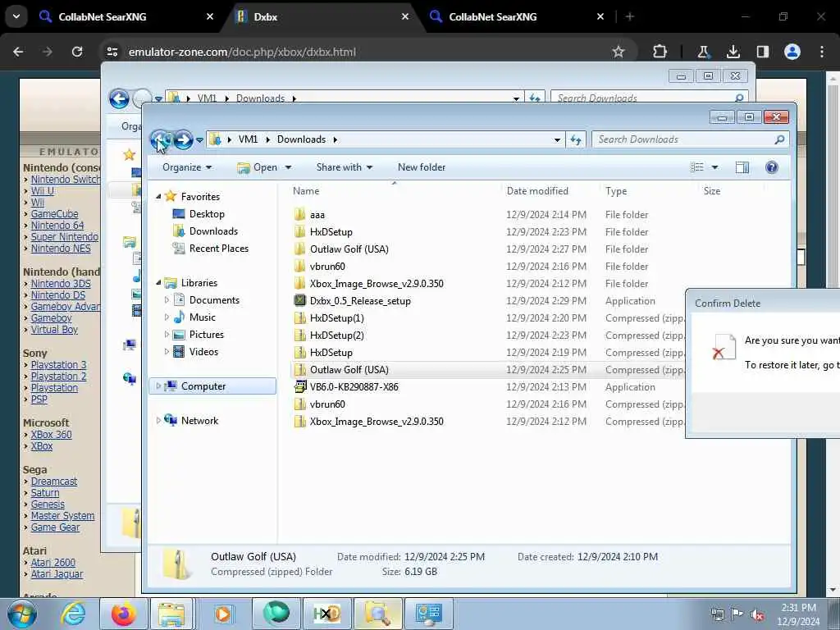The height and width of the screenshot is (630, 840).
Task: Select Dxbx_0.5_Release_setup application icon
Action: pyautogui.click(x=300, y=300)
